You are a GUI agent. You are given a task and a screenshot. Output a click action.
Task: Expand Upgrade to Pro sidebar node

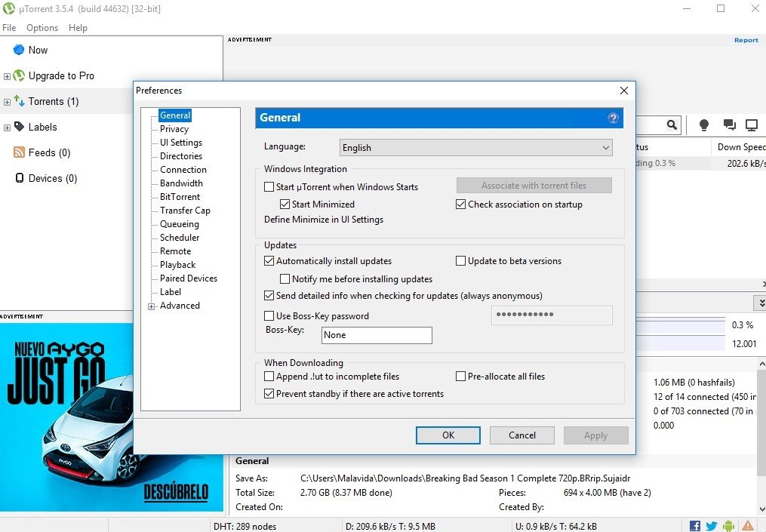coord(7,76)
